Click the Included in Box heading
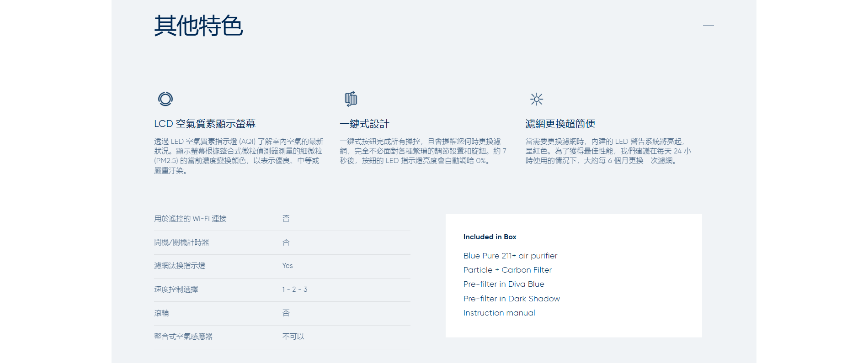Screen dimensions: 868x363 tap(490, 237)
